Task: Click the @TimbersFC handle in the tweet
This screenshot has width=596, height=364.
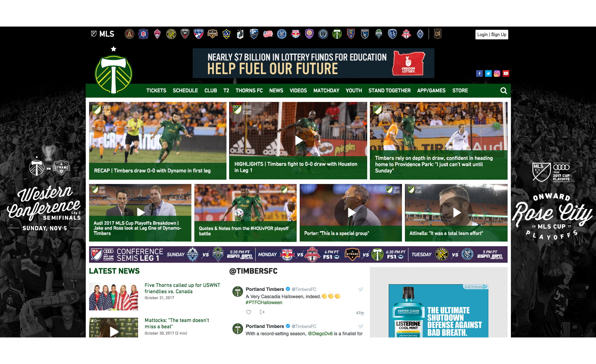Action: (x=304, y=289)
